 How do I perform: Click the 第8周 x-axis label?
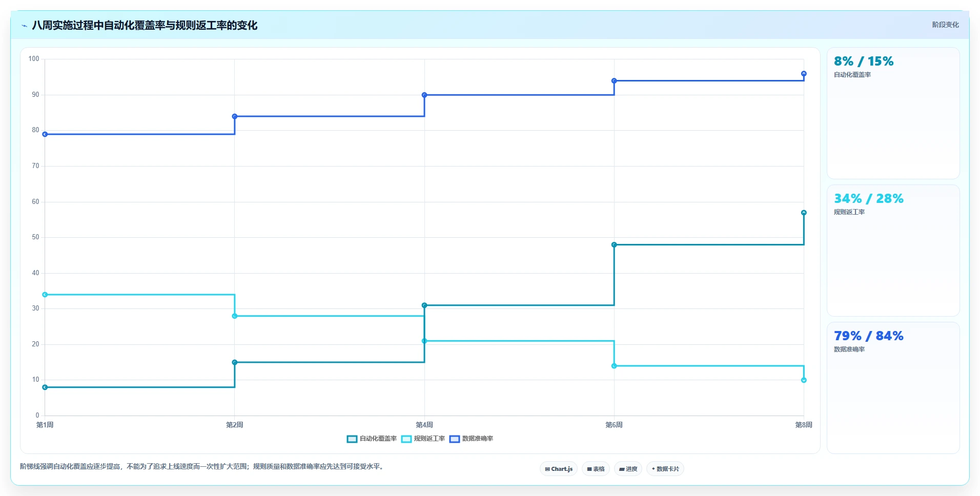point(804,425)
